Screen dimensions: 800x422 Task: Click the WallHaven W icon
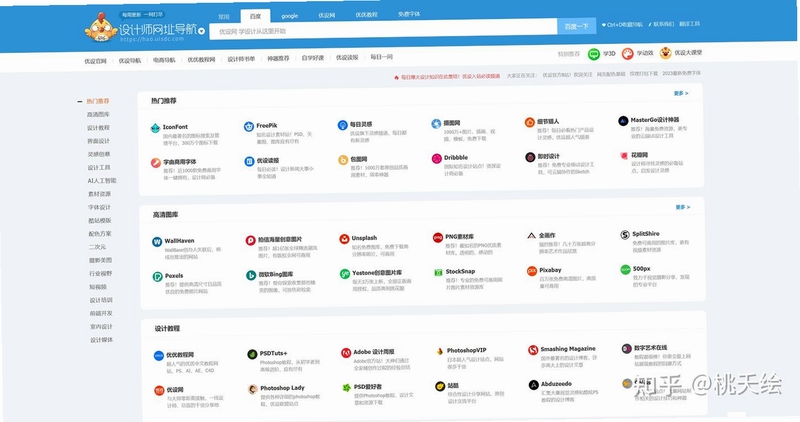pos(157,242)
